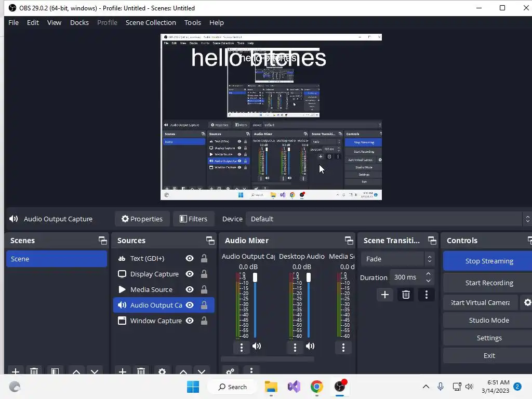Select Scene in Scenes list
The width and height of the screenshot is (532, 399).
[x=56, y=259]
